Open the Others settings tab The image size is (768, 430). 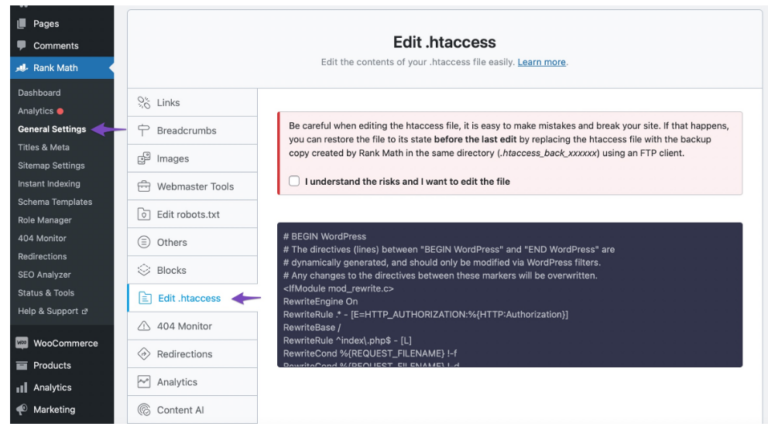171,242
